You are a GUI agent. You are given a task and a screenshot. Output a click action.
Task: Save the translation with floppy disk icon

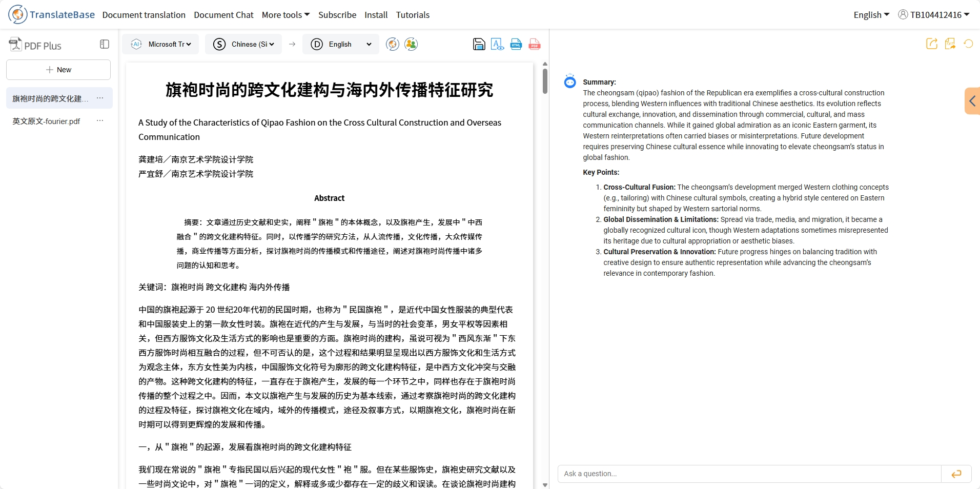479,44
